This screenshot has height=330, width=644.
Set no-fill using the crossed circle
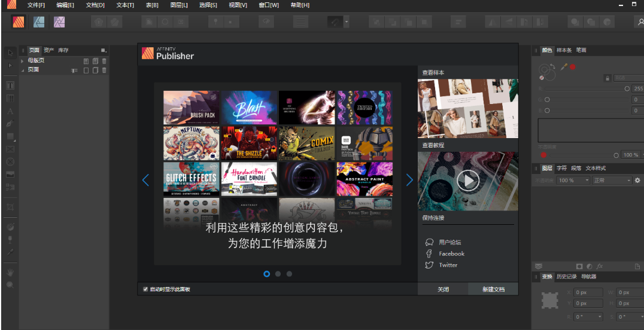click(x=542, y=77)
